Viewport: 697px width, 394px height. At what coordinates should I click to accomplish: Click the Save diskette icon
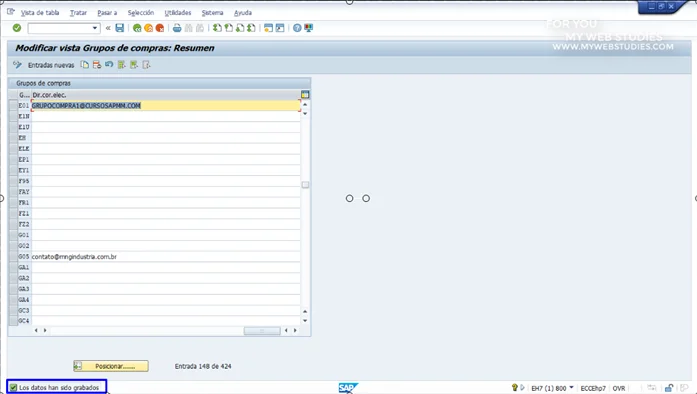[120, 28]
